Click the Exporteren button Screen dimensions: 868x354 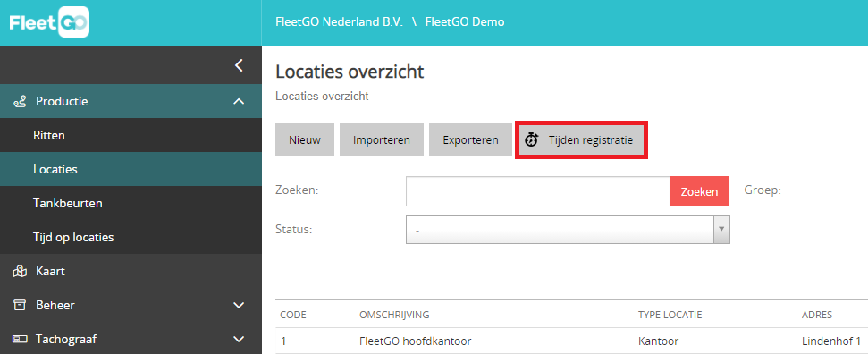[470, 139]
